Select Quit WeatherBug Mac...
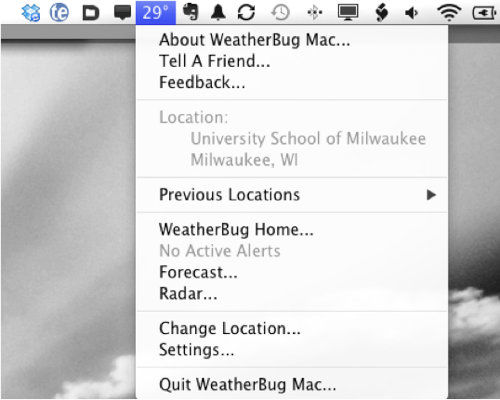500x400 pixels. [292, 384]
